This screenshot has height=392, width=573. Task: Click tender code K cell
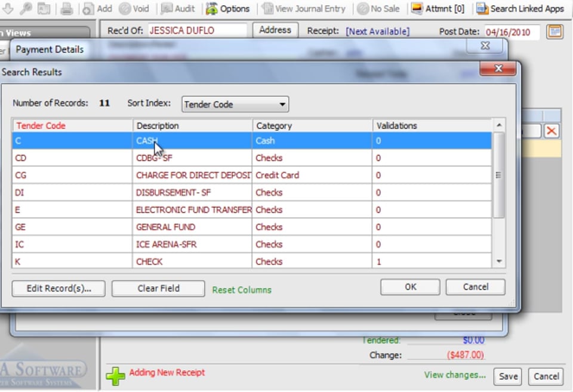pyautogui.click(x=72, y=261)
